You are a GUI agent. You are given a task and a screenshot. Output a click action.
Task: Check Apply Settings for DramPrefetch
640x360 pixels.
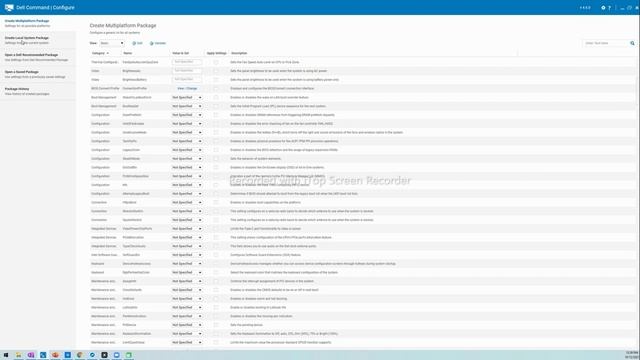coord(216,115)
